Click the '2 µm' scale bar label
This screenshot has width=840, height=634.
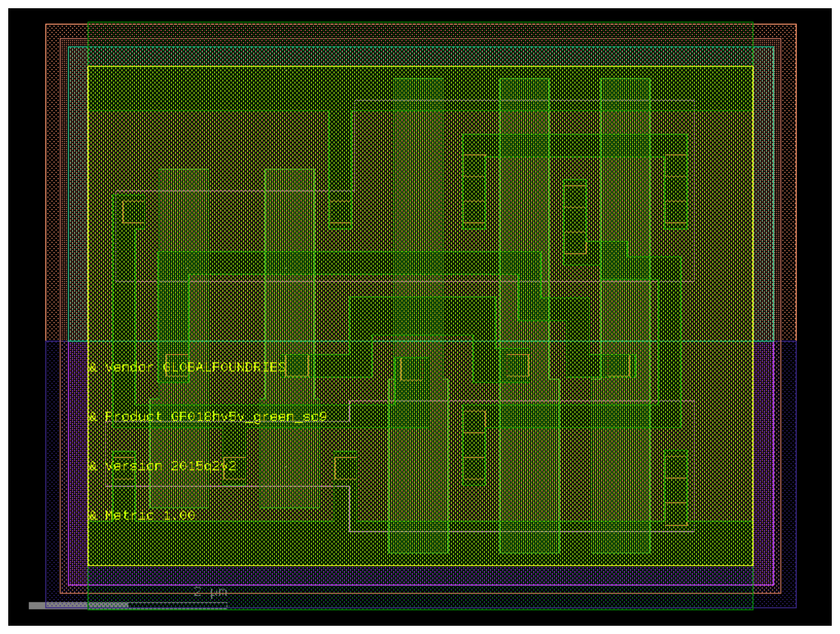(x=211, y=592)
